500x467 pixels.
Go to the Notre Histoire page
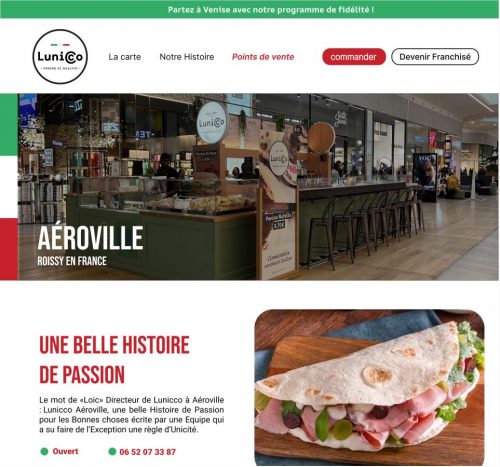(187, 57)
